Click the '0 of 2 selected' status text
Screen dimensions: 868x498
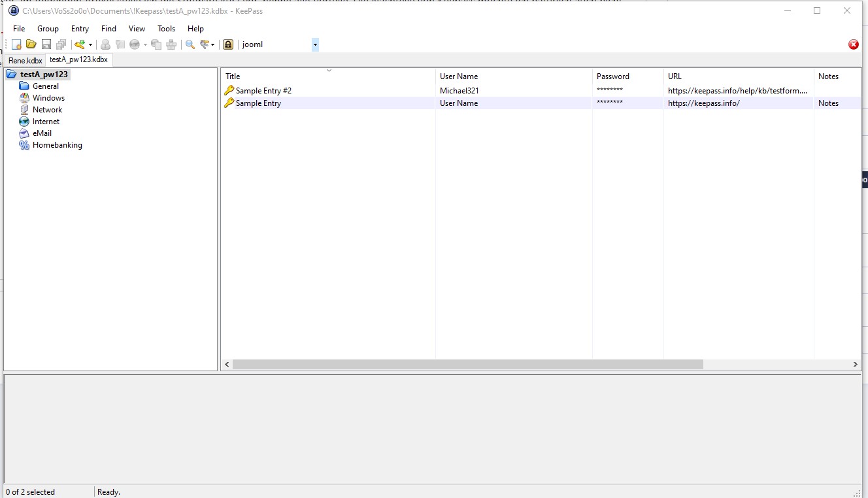[30, 492]
